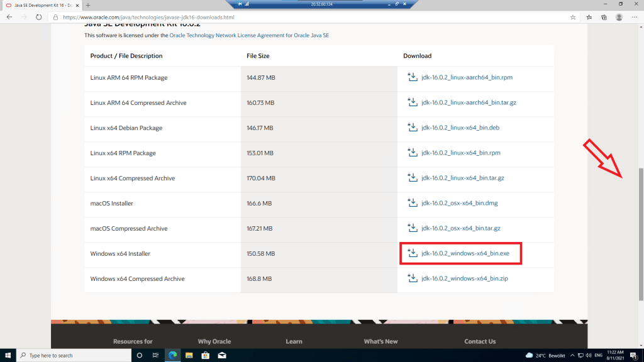
Task: Open What's New footer section
Action: point(380,341)
